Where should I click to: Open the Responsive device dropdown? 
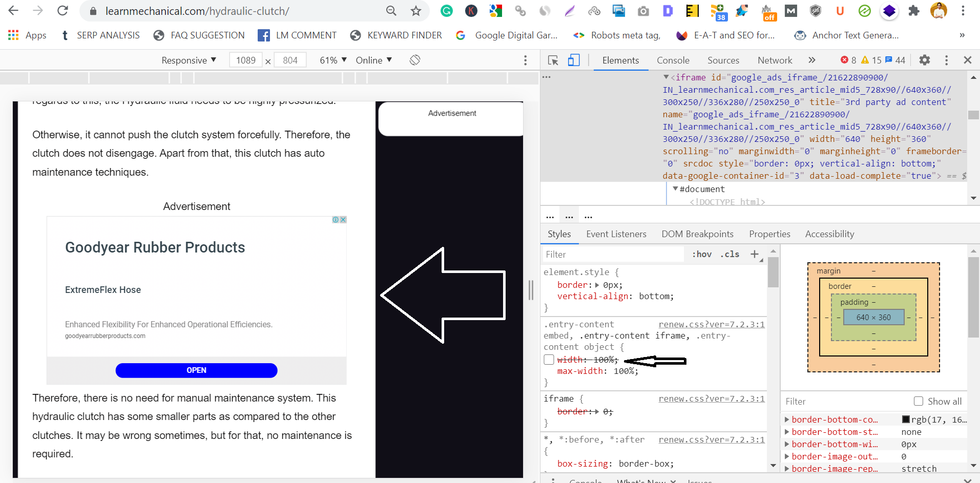pyautogui.click(x=189, y=60)
